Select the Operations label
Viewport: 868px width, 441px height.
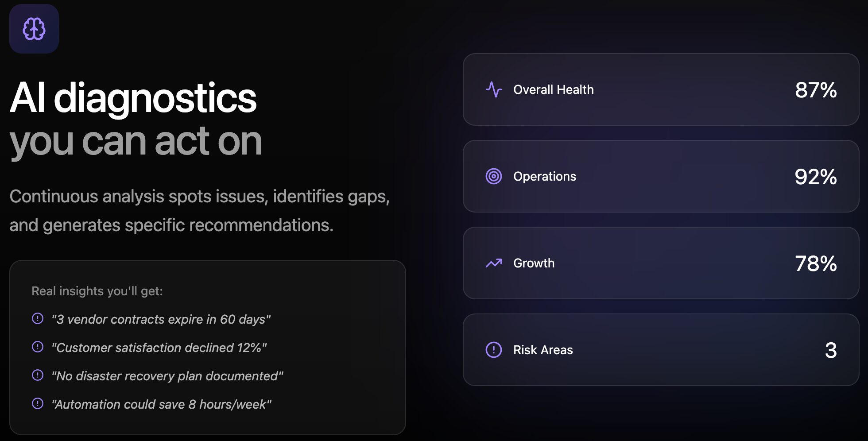(544, 176)
